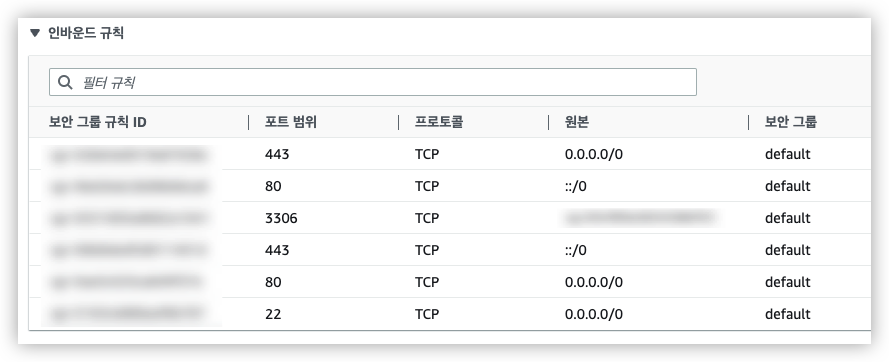Click the blurred source of 3306 rule
The image size is (889, 362).
point(638,217)
